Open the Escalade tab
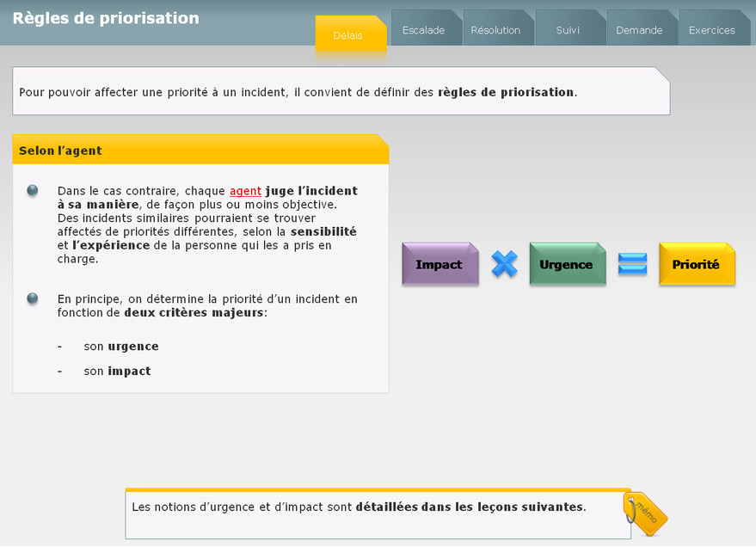The height and width of the screenshot is (547, 756). [424, 30]
